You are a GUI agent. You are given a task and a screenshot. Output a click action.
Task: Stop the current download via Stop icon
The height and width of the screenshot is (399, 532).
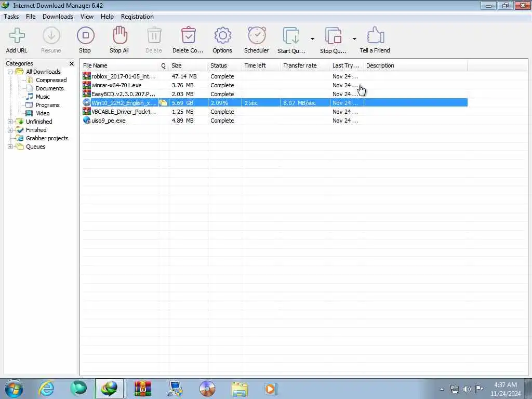click(86, 36)
